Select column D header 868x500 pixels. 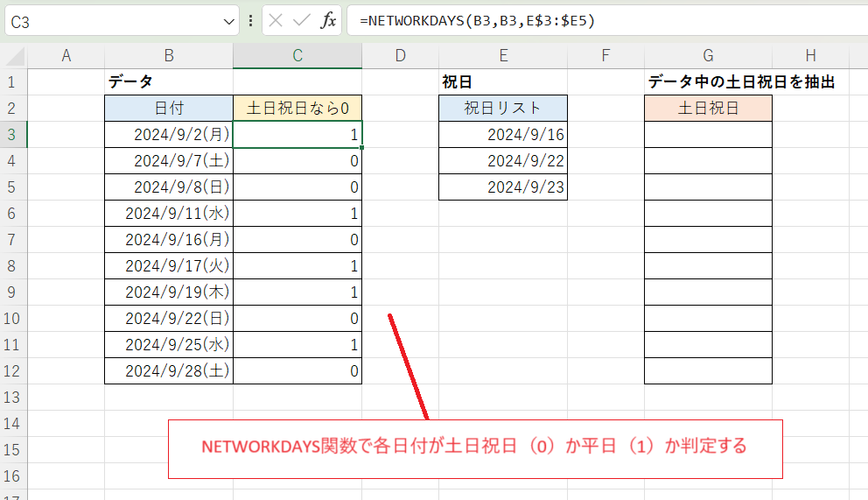400,55
